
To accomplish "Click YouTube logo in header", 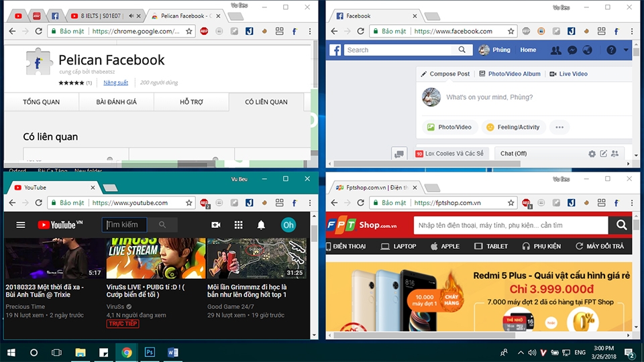I will [x=60, y=225].
